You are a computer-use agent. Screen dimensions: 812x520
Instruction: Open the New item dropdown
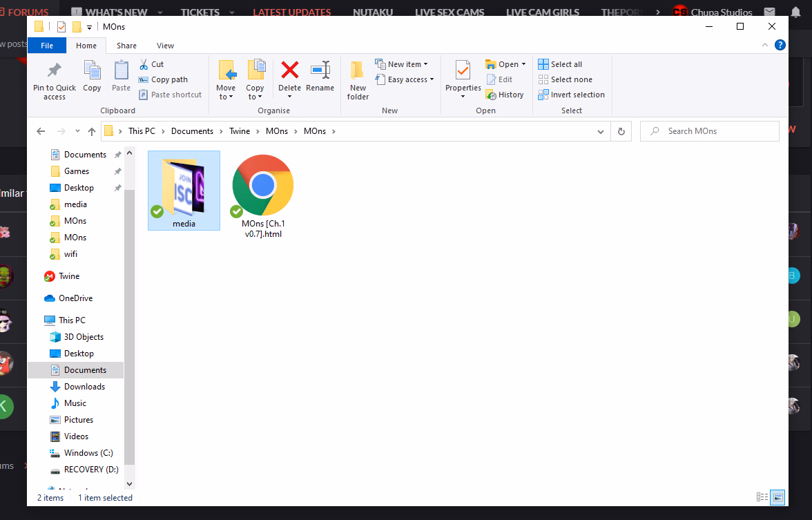coord(402,64)
